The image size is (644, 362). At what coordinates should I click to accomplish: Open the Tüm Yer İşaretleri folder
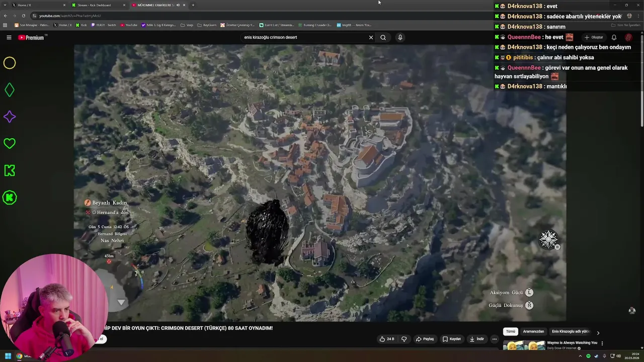(625, 25)
